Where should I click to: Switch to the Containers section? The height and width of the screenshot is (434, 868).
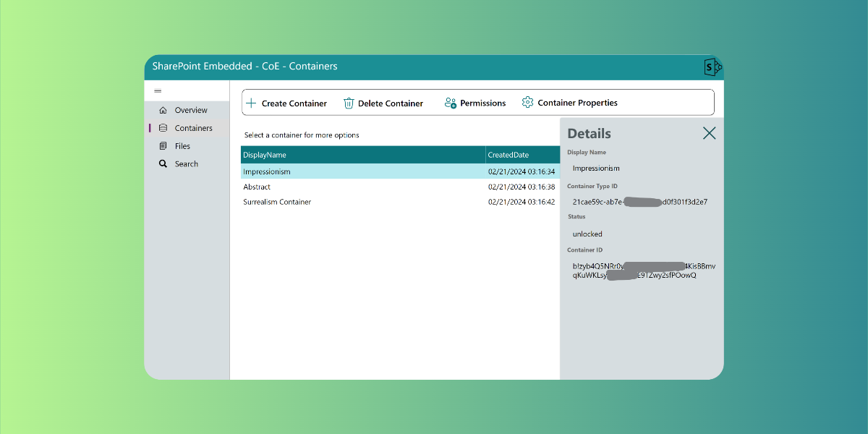click(192, 127)
